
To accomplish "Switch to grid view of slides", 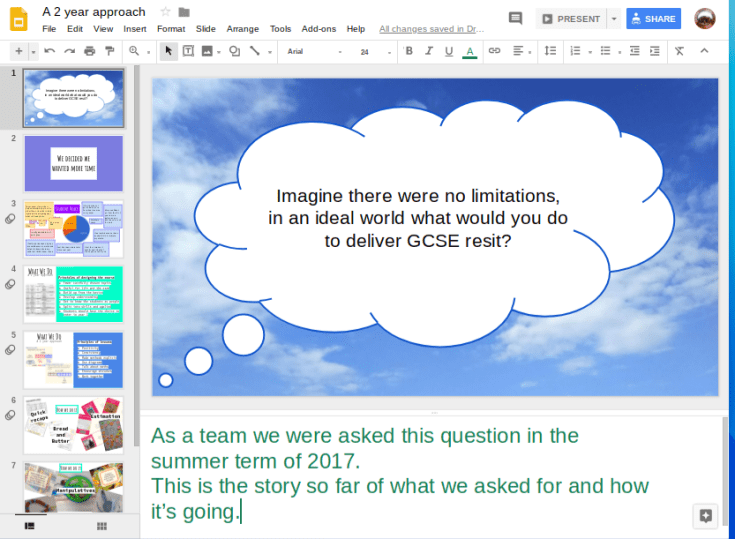I will pyautogui.click(x=101, y=525).
